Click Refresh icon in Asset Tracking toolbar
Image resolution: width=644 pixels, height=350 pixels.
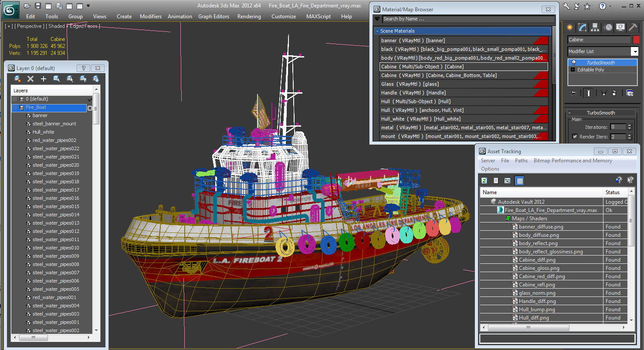[484, 181]
